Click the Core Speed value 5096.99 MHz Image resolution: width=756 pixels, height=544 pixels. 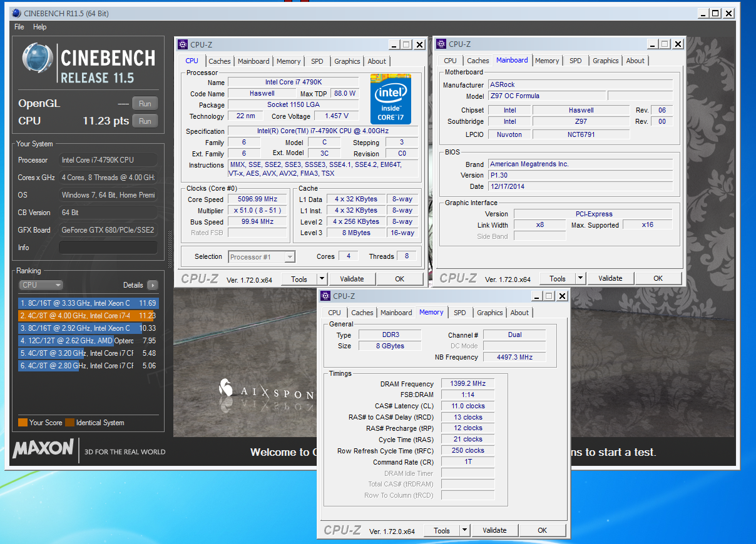(x=257, y=199)
